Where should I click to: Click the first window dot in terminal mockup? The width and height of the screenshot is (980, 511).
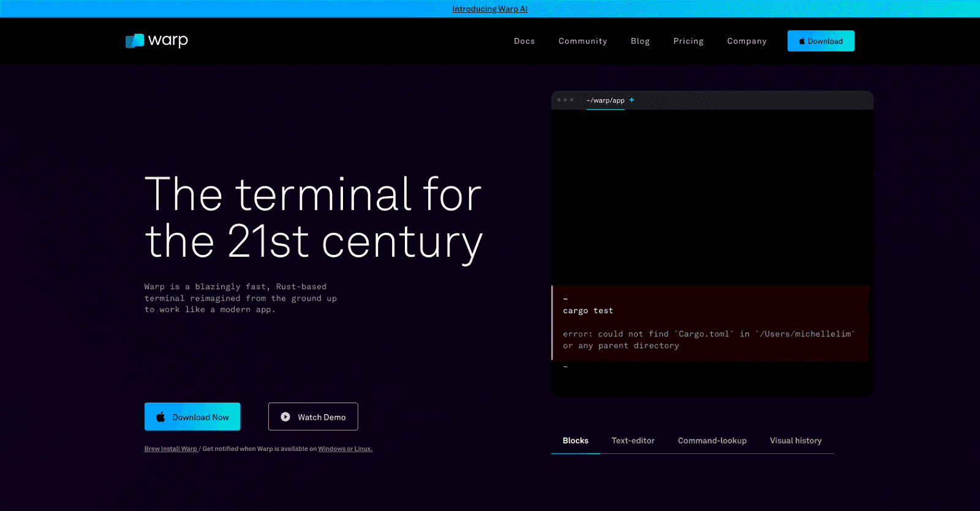click(559, 100)
